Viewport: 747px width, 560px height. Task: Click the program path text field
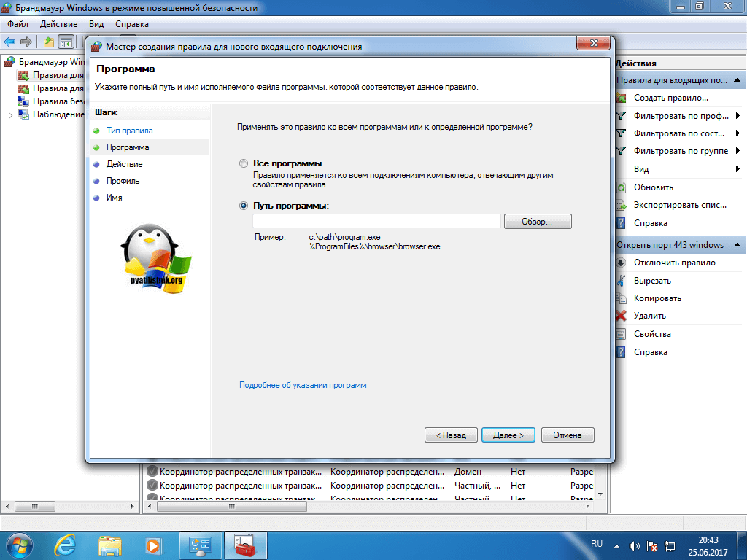click(376, 221)
